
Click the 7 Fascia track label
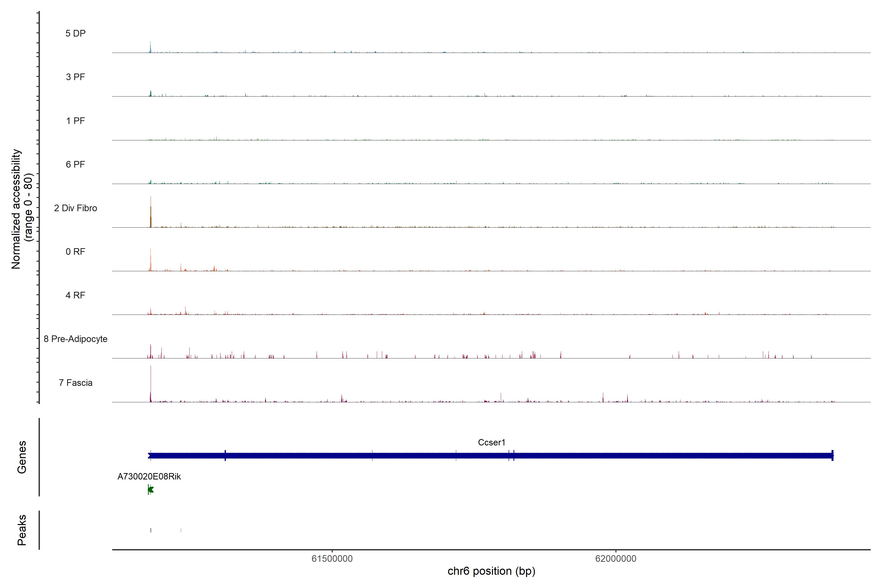(75, 382)
